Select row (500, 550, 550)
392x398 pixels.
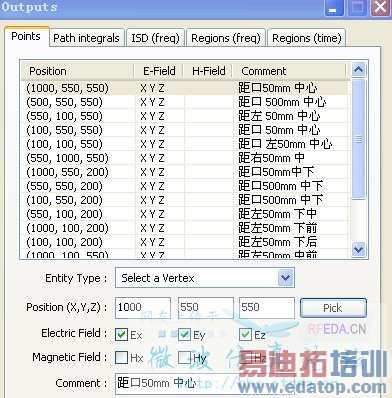[185, 102]
